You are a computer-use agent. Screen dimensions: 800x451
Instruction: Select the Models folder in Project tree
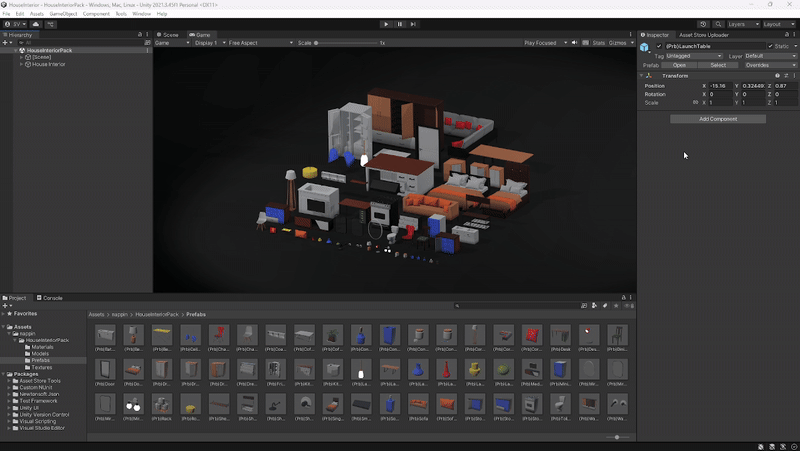40,354
